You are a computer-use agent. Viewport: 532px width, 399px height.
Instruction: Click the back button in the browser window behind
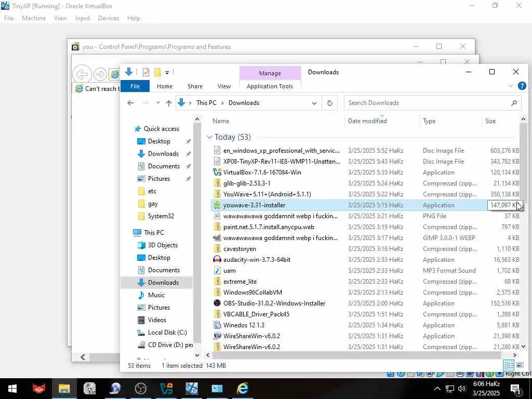pos(82,74)
